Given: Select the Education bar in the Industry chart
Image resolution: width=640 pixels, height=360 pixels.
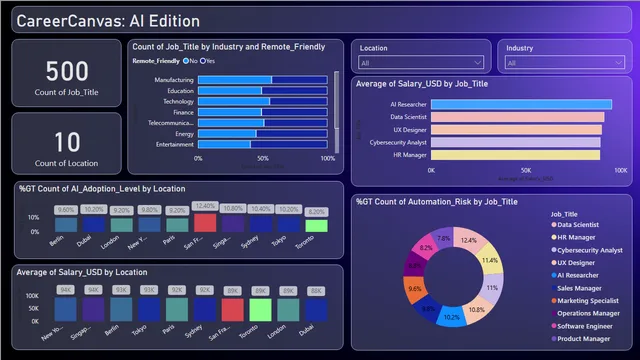Looking at the screenshot, I should click(x=262, y=91).
